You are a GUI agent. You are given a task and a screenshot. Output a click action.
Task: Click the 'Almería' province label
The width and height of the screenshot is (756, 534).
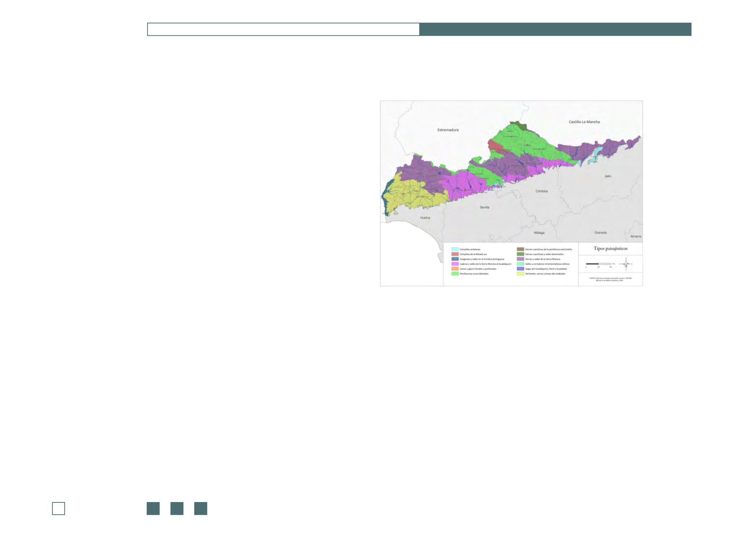[x=636, y=236]
